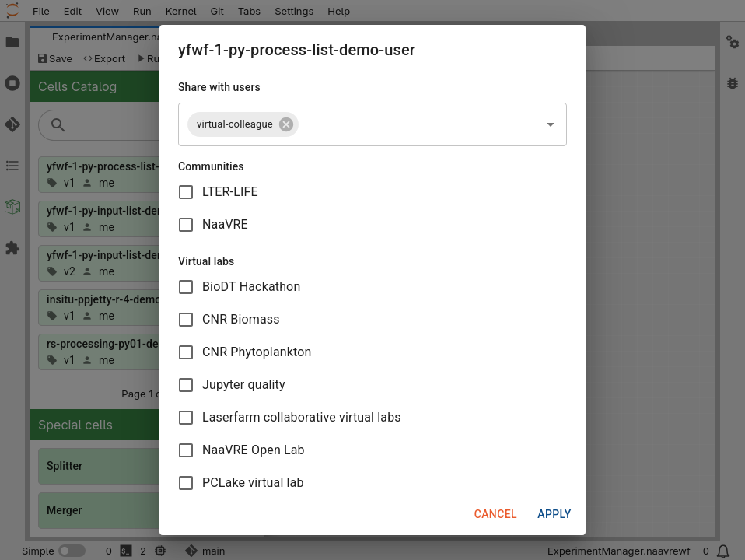
Task: Open the Kernel menu
Action: pyautogui.click(x=180, y=11)
